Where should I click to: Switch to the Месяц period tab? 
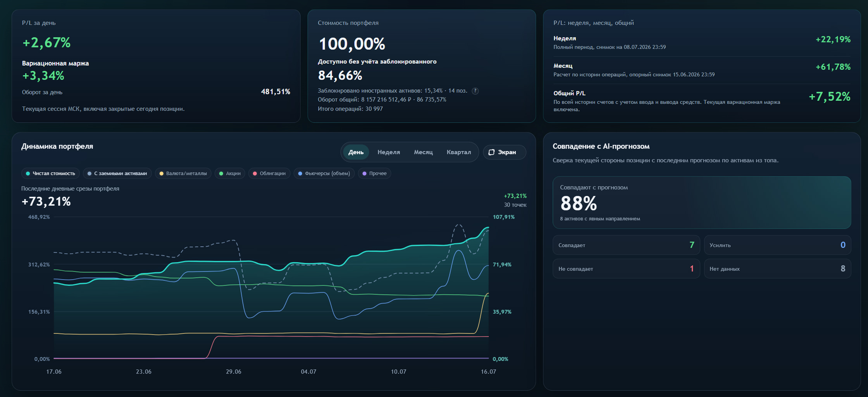click(x=423, y=152)
